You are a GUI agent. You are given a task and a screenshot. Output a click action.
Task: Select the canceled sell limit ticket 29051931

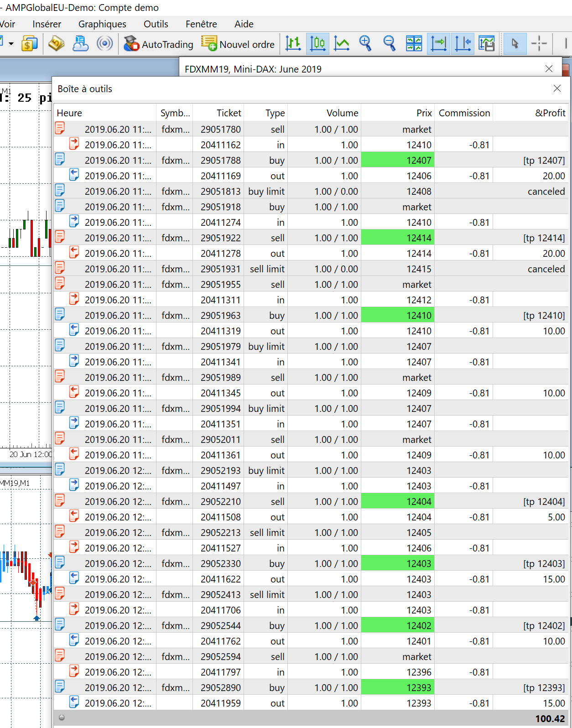coord(311,269)
